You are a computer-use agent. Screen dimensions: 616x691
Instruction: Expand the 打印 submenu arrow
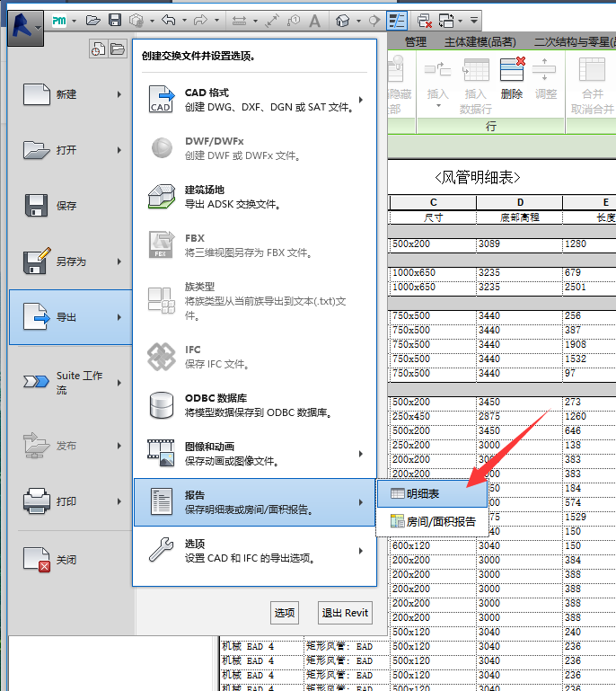coord(119,501)
